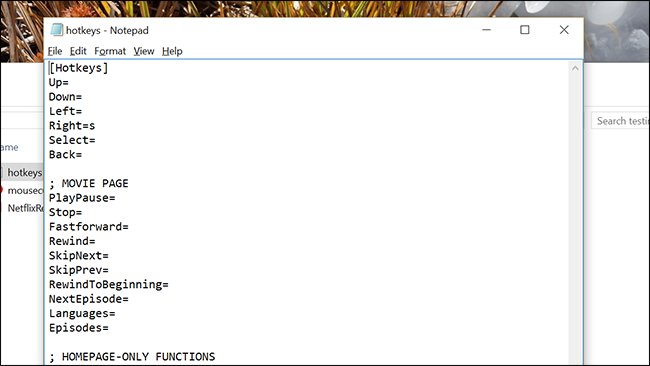Screen dimensions: 650x366
Task: Place the cursor after "PlayPause="
Action: pos(115,198)
